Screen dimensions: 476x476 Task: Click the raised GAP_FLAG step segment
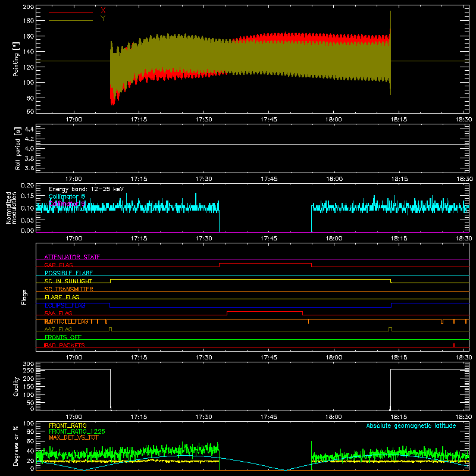coord(265,263)
